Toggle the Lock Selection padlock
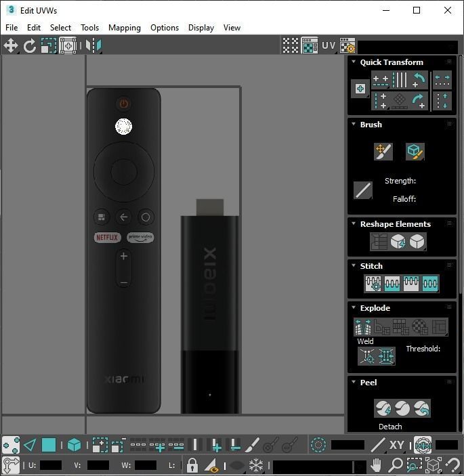464x476 pixels. click(x=192, y=464)
